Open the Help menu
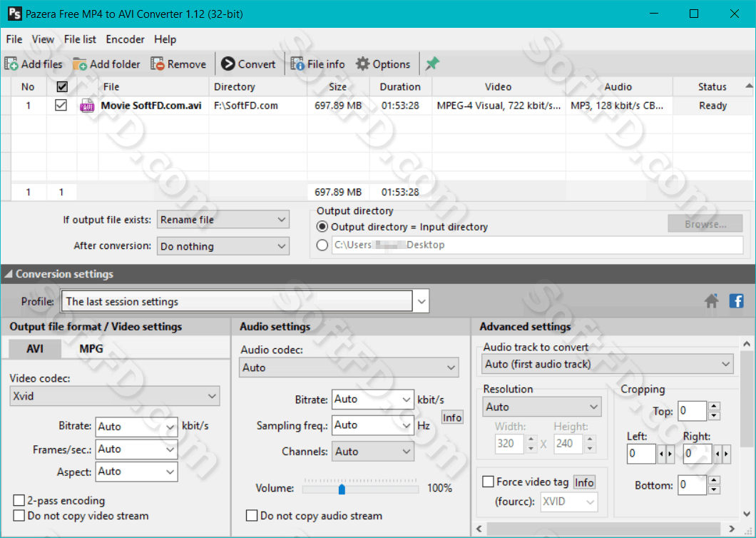Screen dimensions: 756x538 [x=165, y=39]
